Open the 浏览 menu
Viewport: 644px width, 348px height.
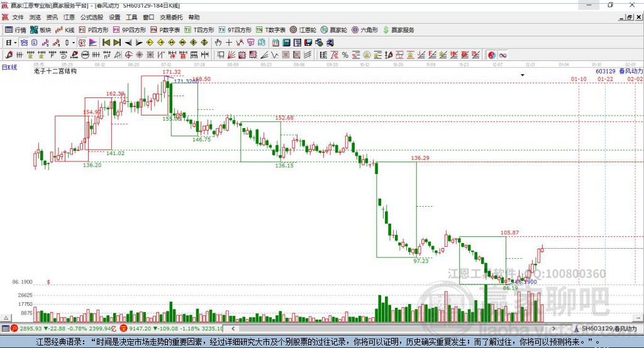coord(35,17)
